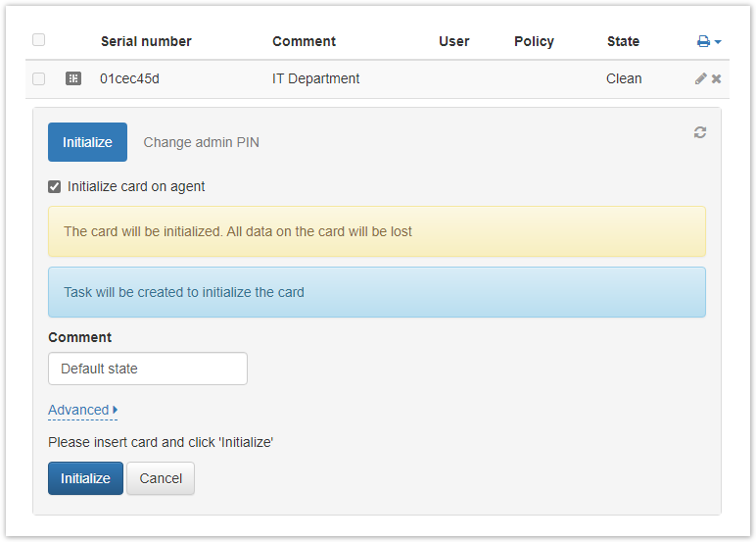Expand the Advanced options section
756x542 pixels.
(x=82, y=410)
